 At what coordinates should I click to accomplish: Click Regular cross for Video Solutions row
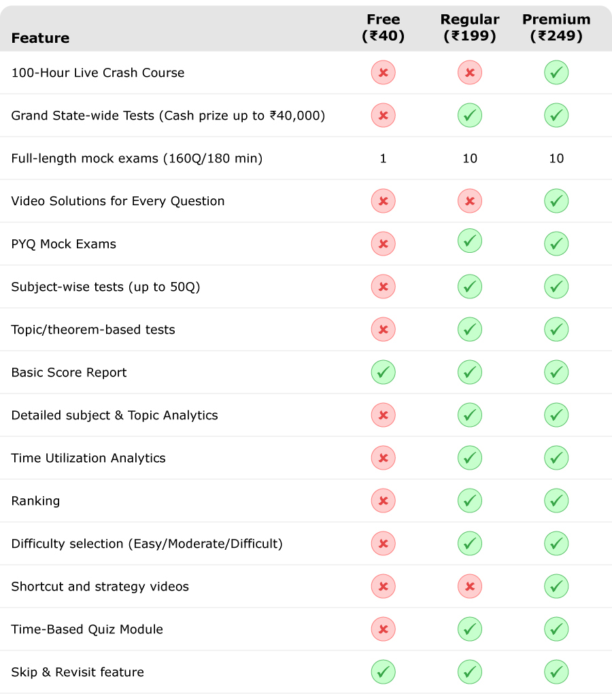tap(470, 201)
